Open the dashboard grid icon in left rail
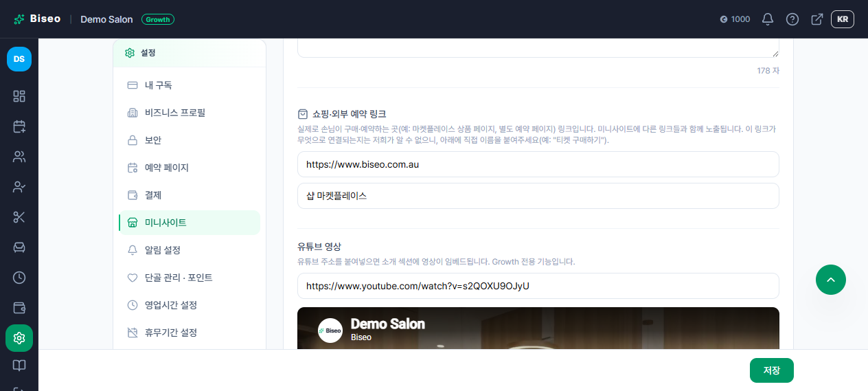Viewport: 868px width, 391px height. (19, 96)
